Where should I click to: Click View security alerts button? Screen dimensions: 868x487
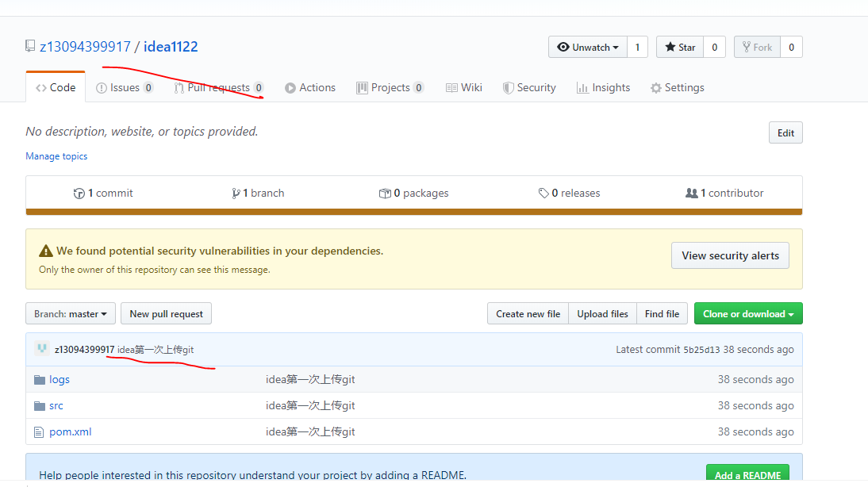(730, 255)
